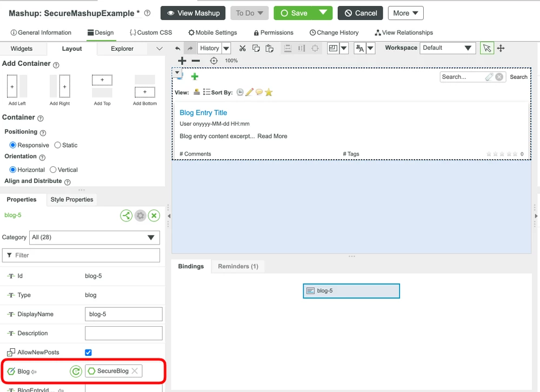Click the paste clipboard icon
The width and height of the screenshot is (540, 392).
pos(269,48)
